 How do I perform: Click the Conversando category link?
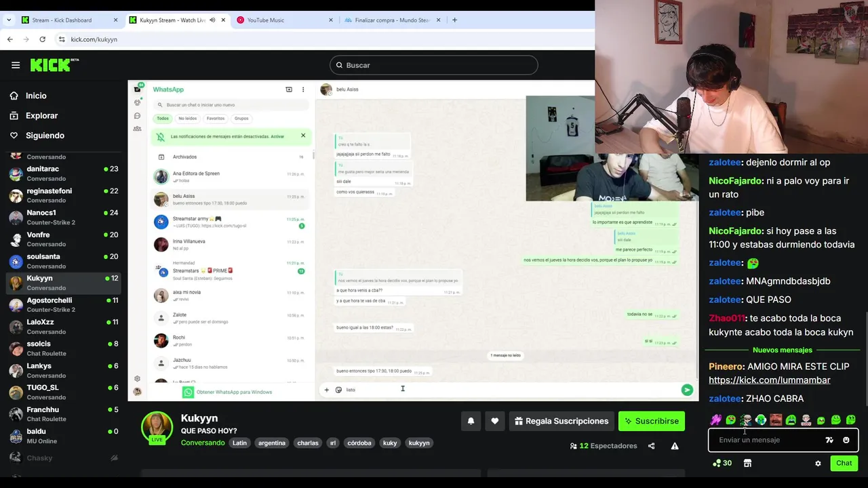click(x=203, y=443)
